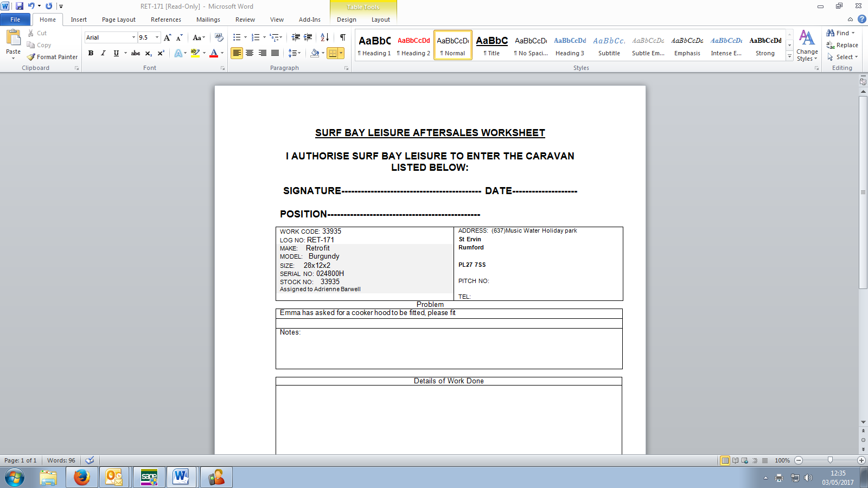Open the Change Styles dropdown
This screenshot has height=488, width=868.
[x=807, y=46]
